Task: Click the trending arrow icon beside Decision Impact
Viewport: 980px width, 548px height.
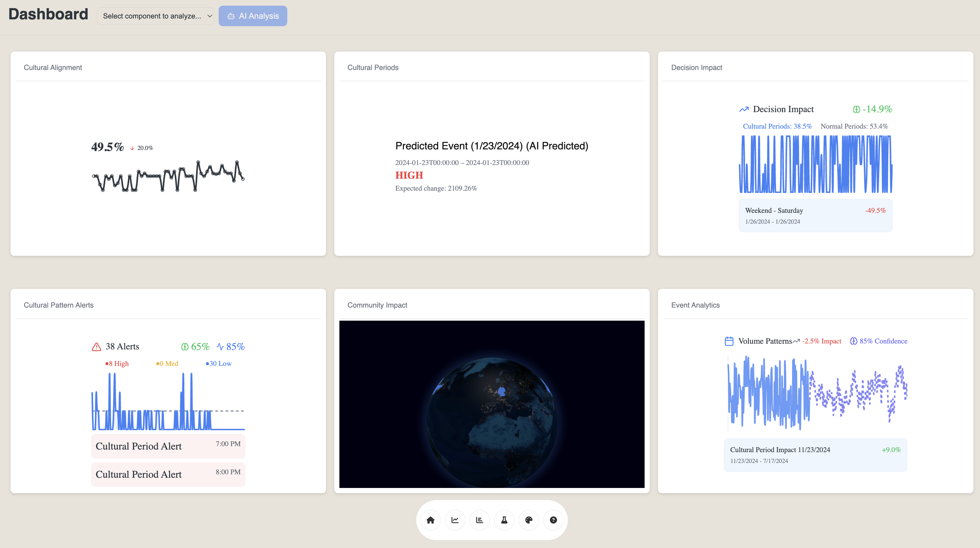Action: coord(744,110)
